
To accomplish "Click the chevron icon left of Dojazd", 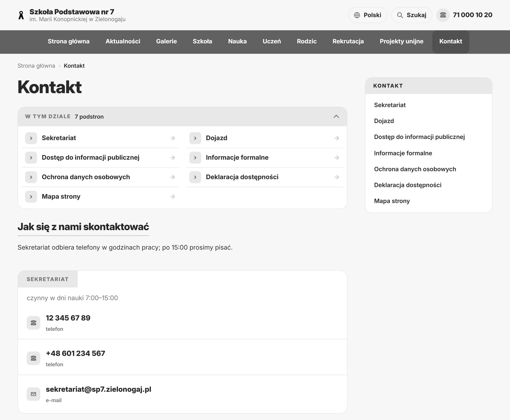I will point(195,138).
